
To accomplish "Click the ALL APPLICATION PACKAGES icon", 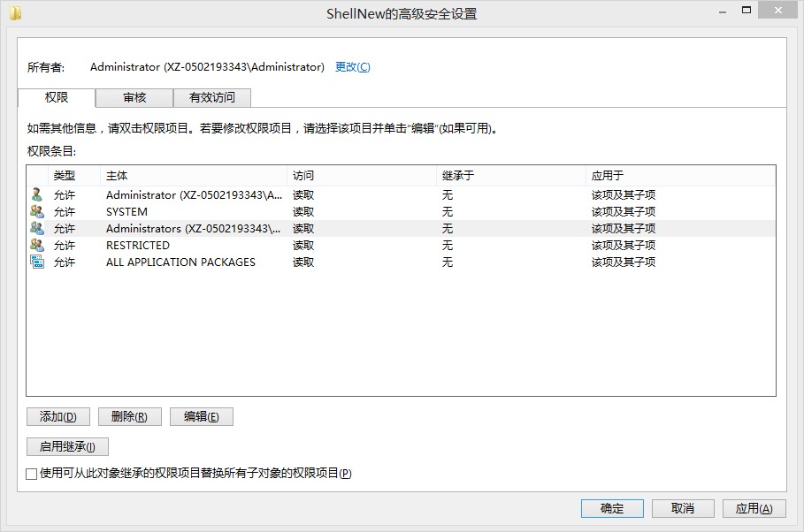I will coord(36,262).
